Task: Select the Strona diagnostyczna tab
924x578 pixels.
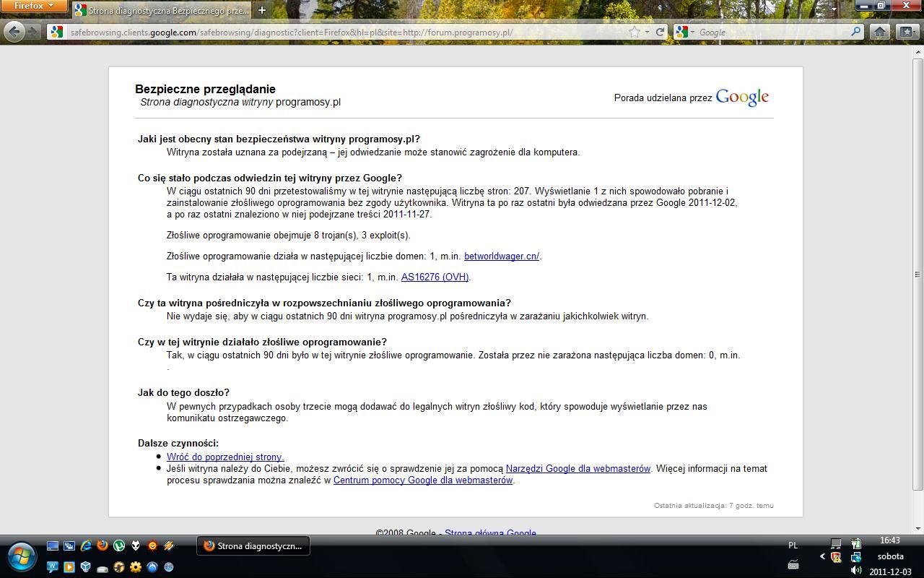Action: (162, 10)
